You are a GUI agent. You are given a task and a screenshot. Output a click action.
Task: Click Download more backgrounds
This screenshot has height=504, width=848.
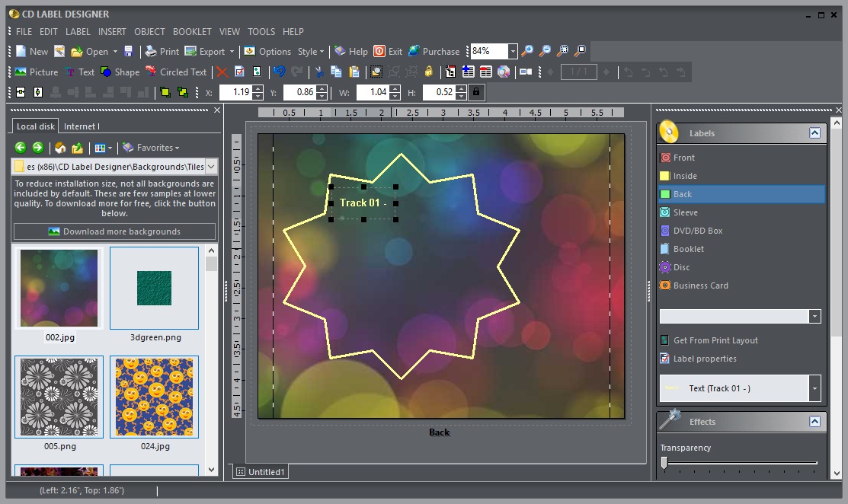point(114,231)
